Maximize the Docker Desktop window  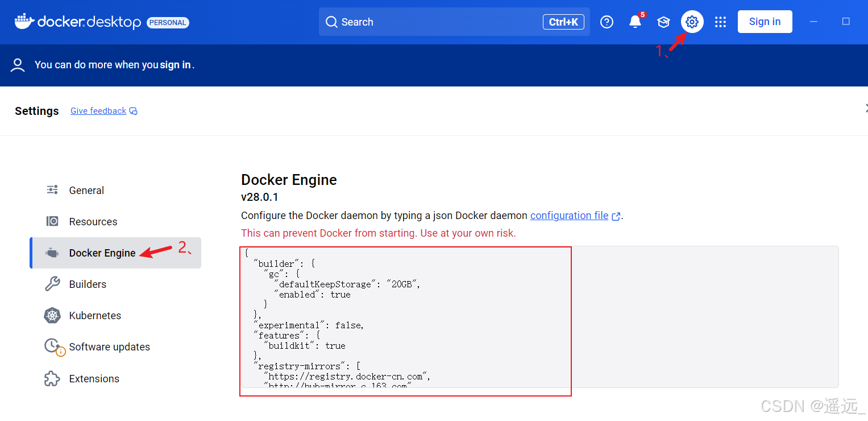(x=846, y=22)
